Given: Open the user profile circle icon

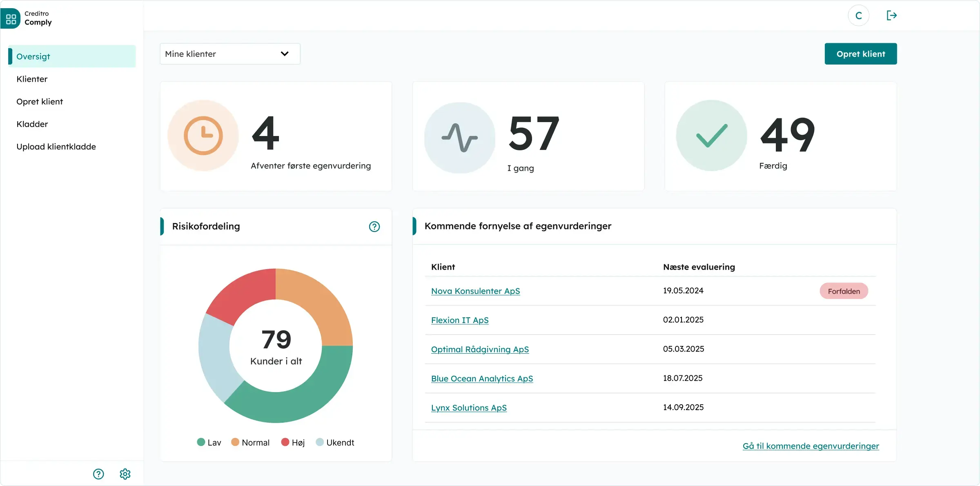Looking at the screenshot, I should (858, 16).
